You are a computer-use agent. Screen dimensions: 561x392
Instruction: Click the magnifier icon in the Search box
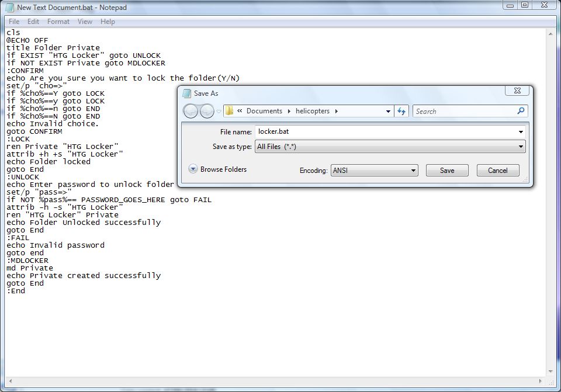tap(521, 111)
